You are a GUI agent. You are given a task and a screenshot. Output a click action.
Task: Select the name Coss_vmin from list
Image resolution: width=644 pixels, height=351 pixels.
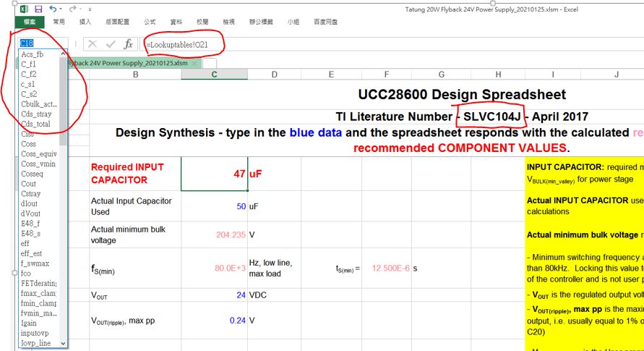[x=39, y=164]
